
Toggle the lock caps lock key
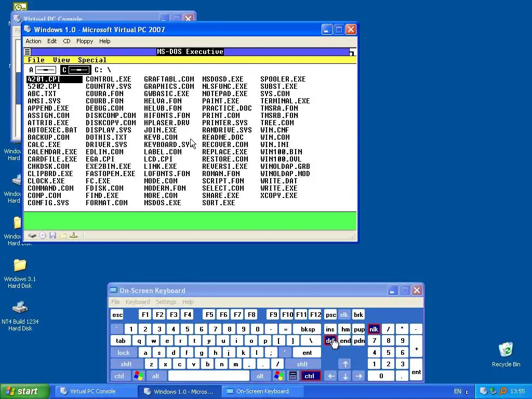pos(124,353)
